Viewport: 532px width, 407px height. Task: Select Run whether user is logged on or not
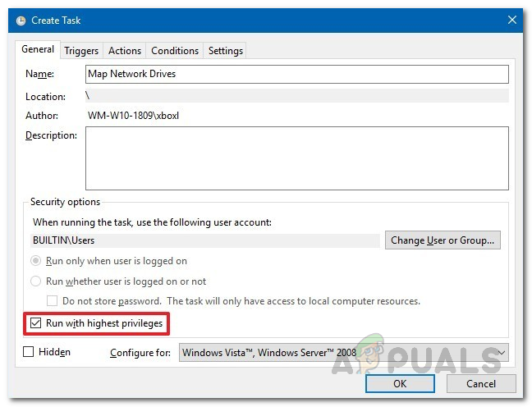tap(35, 281)
